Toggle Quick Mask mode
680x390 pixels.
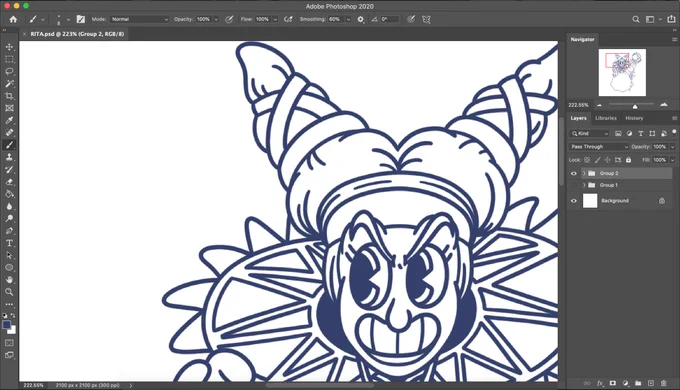point(9,343)
